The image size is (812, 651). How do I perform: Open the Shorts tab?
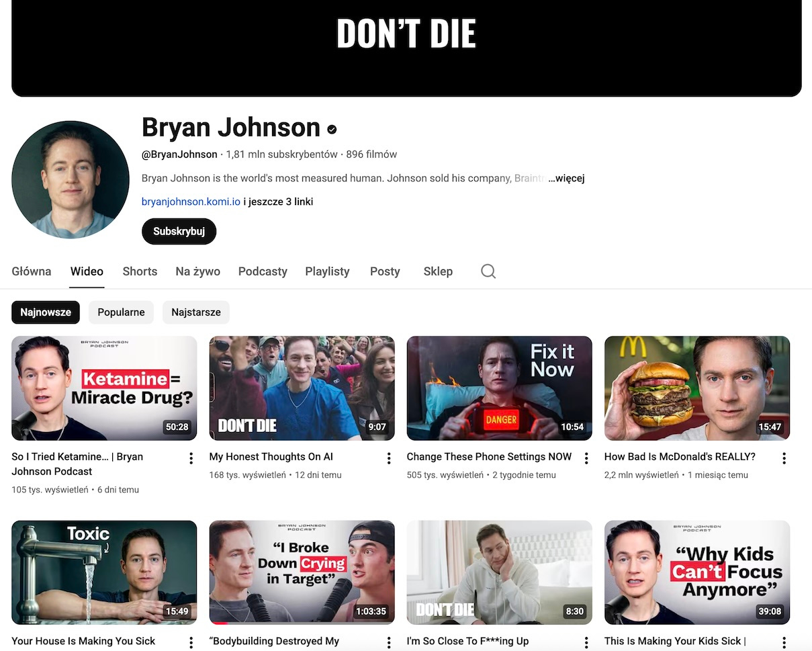point(140,271)
